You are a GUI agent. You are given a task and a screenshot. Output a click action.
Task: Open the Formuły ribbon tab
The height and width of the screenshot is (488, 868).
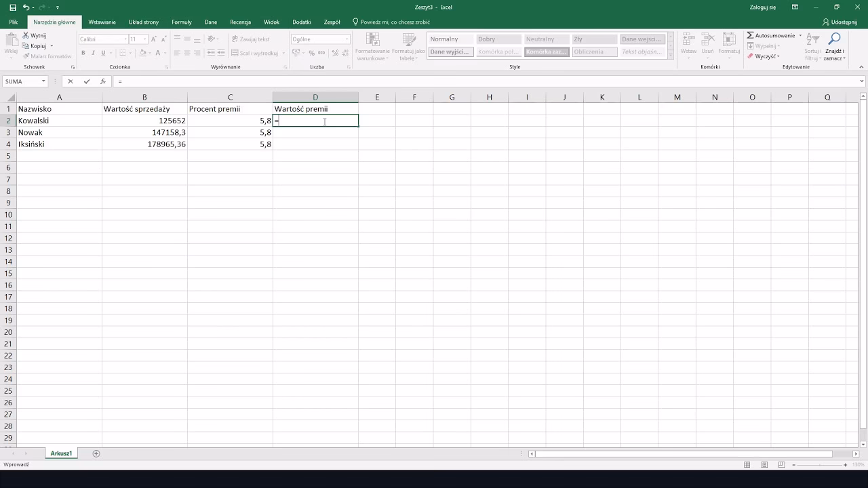click(x=182, y=22)
